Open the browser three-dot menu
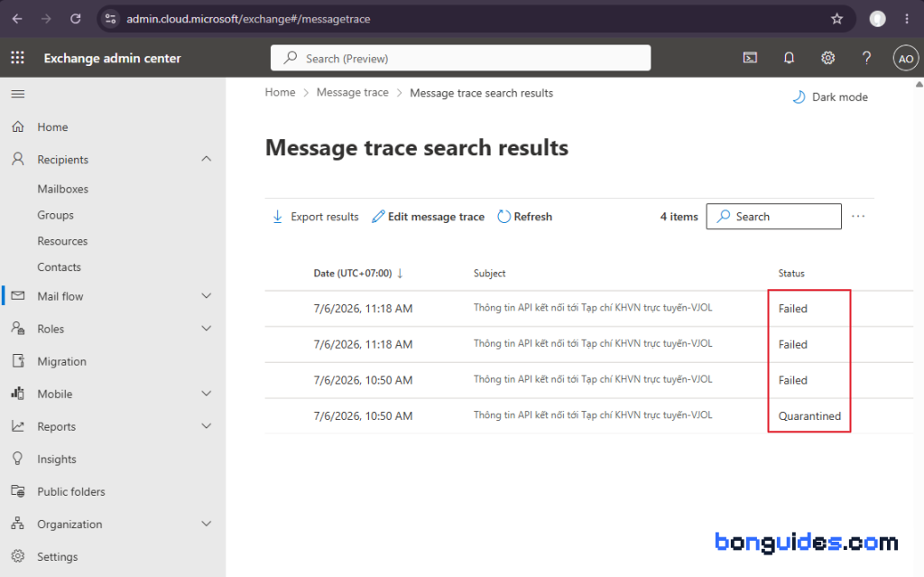 pyautogui.click(x=907, y=19)
